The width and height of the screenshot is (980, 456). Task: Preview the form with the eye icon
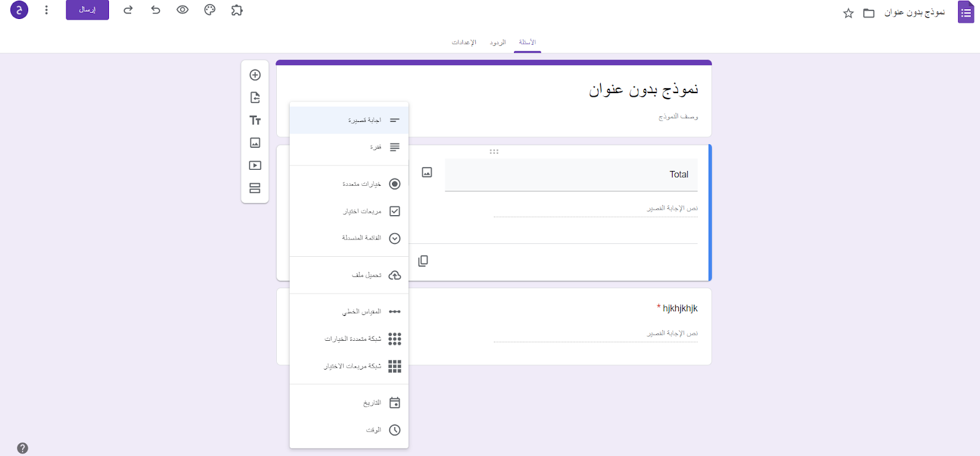(x=183, y=10)
